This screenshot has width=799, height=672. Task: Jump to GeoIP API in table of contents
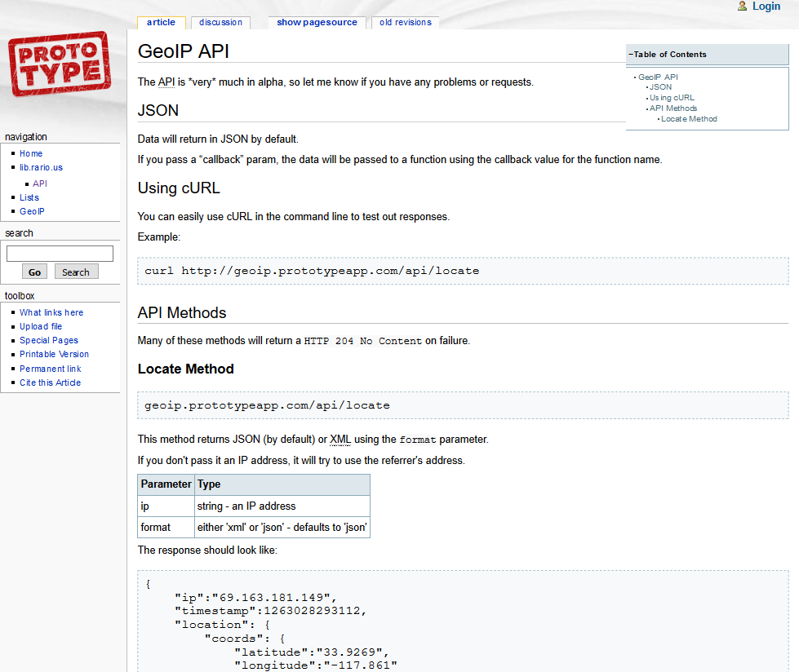658,77
